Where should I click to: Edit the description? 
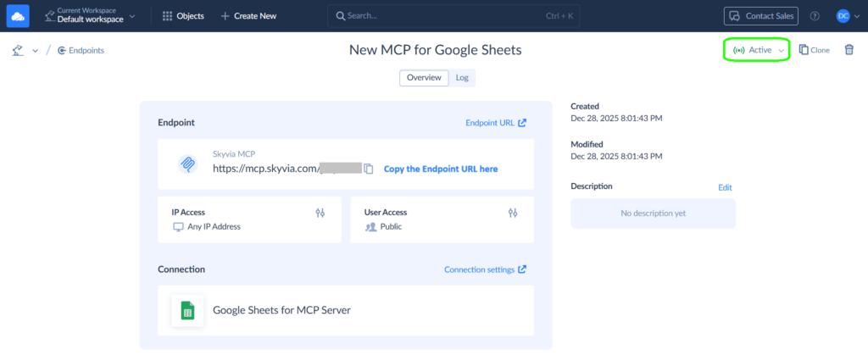[x=726, y=187]
